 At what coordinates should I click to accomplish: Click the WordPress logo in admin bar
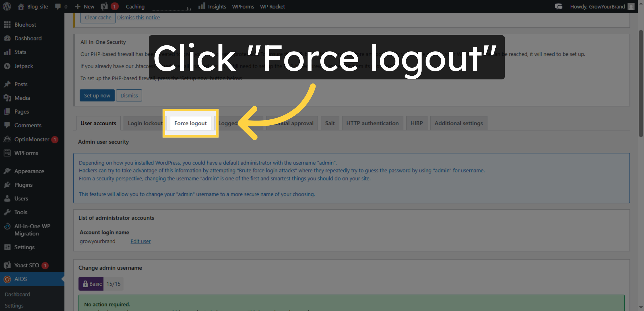pos(6,6)
